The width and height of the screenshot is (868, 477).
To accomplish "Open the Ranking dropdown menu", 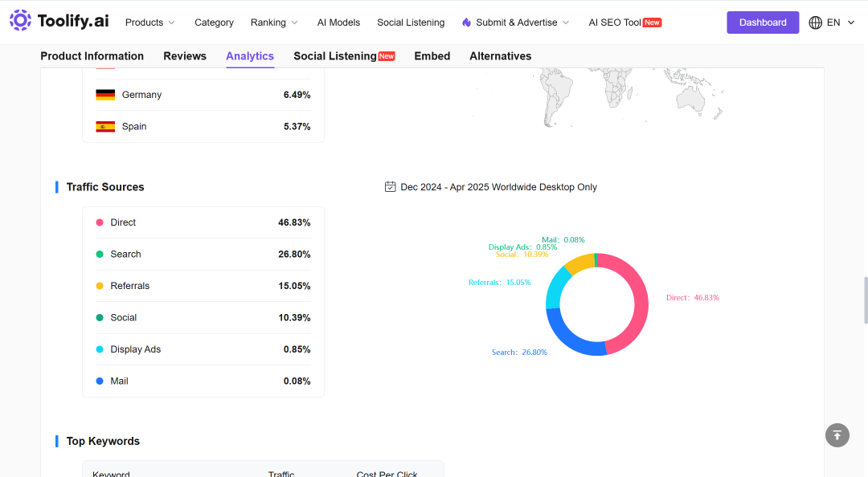I will (274, 22).
